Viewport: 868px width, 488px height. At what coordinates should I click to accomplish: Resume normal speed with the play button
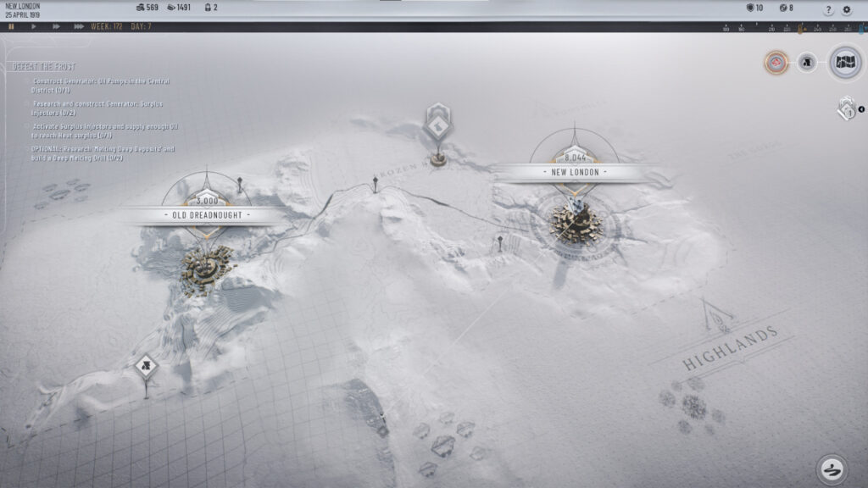coord(34,26)
